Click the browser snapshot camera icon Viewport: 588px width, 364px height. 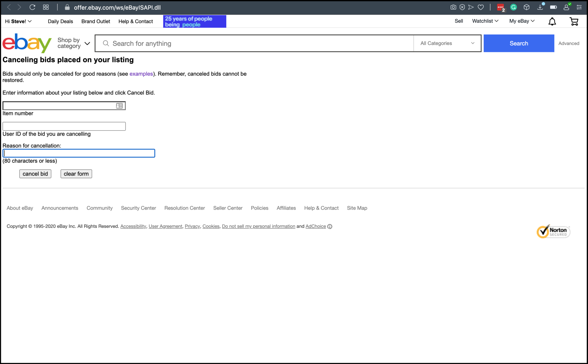tap(453, 7)
